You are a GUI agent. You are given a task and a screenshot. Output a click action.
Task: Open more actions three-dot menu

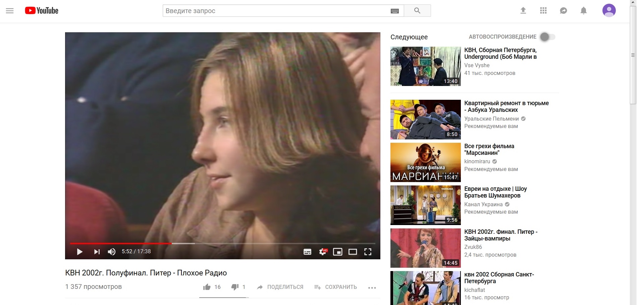tap(372, 288)
